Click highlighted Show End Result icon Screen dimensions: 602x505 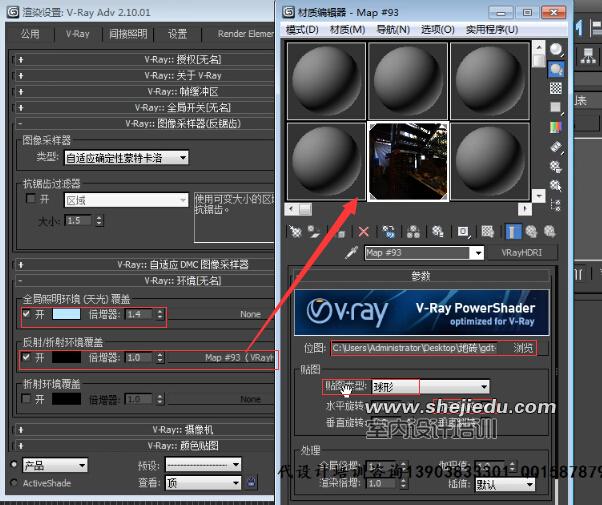(513, 232)
